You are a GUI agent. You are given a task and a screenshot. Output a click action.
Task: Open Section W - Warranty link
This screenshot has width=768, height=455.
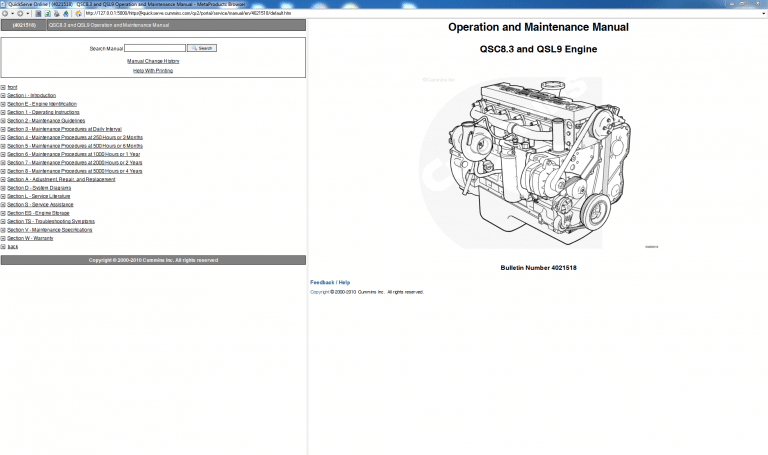point(30,239)
